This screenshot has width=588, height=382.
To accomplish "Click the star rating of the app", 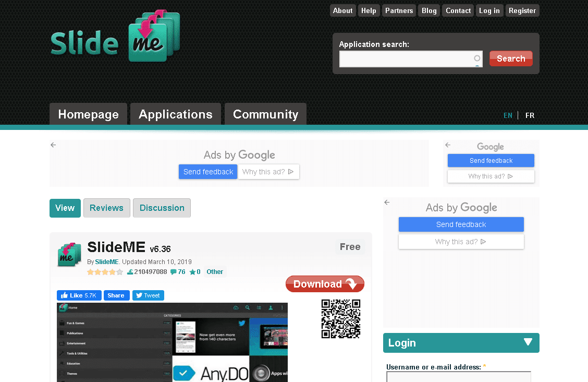I will [x=105, y=272].
